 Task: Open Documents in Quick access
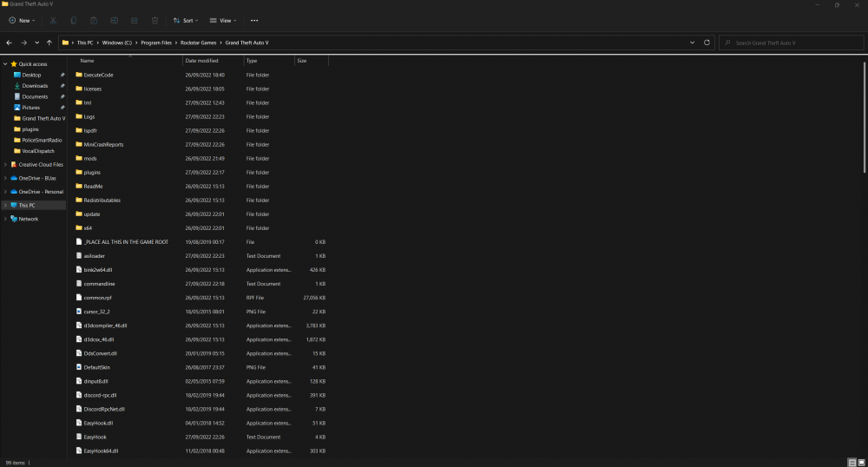point(35,97)
